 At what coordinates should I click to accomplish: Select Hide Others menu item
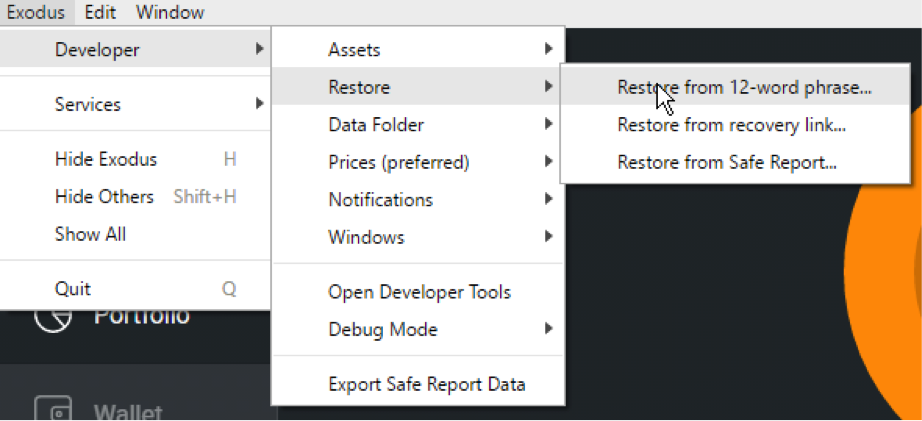(135, 197)
